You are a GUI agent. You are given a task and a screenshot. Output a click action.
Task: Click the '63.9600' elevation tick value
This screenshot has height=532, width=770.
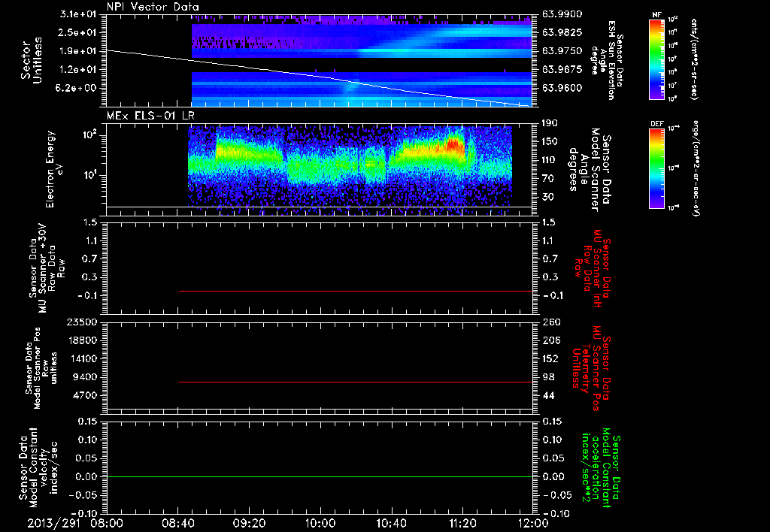click(x=562, y=89)
